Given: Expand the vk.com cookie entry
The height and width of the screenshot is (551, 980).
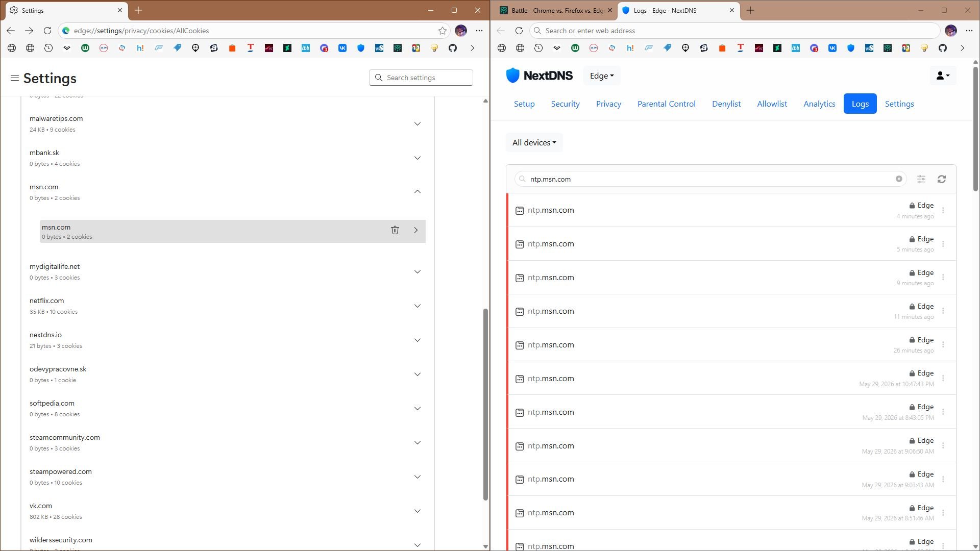Looking at the screenshot, I should click(418, 511).
